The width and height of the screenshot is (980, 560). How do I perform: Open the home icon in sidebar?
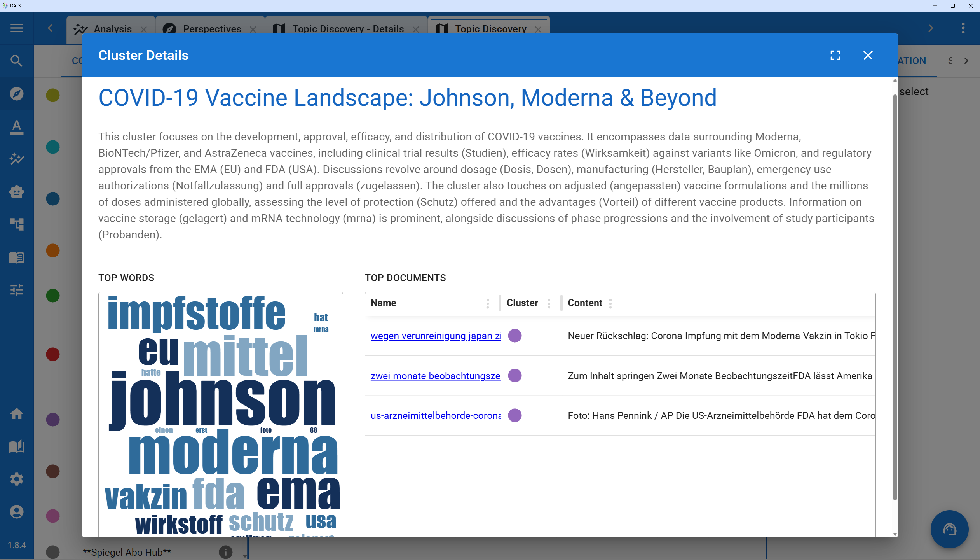coord(16,414)
